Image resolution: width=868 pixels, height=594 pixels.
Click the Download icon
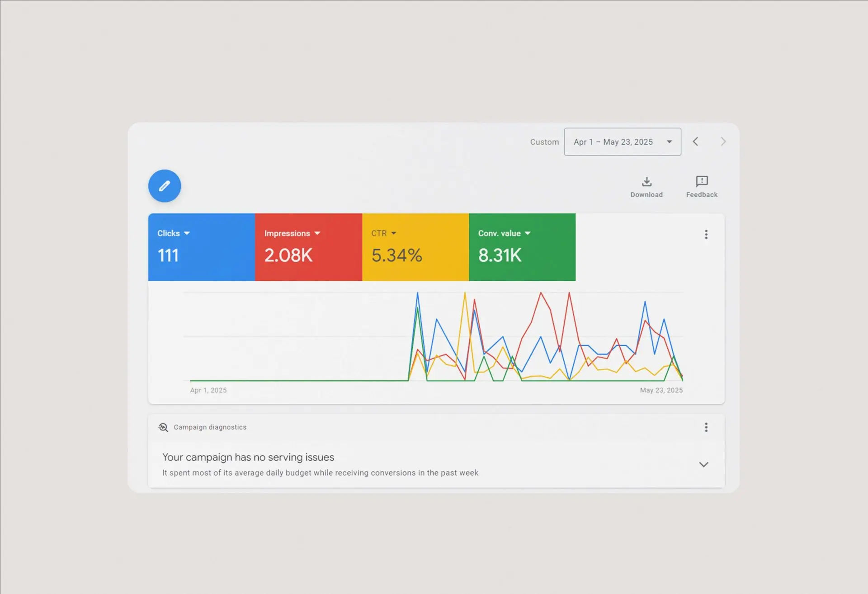pyautogui.click(x=646, y=182)
